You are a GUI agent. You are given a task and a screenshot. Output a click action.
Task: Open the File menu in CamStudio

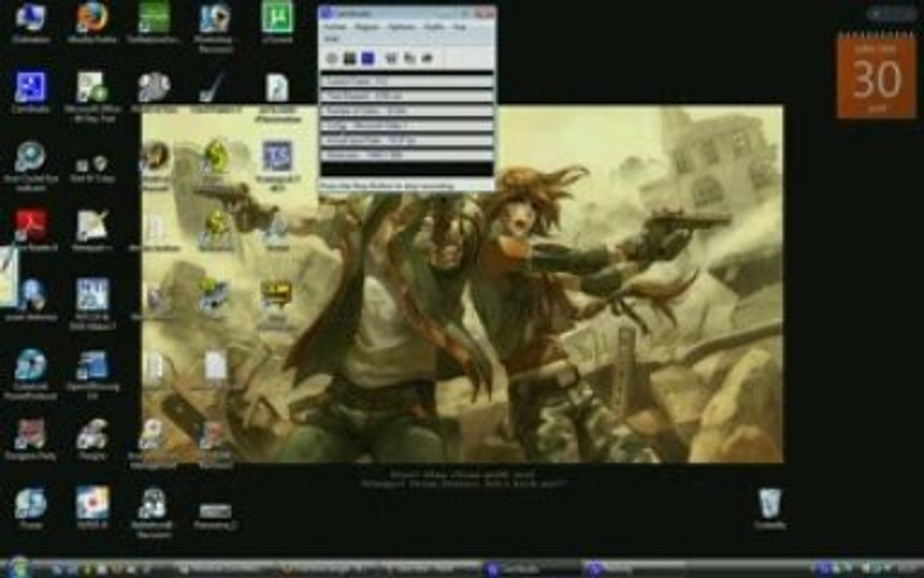(x=334, y=27)
